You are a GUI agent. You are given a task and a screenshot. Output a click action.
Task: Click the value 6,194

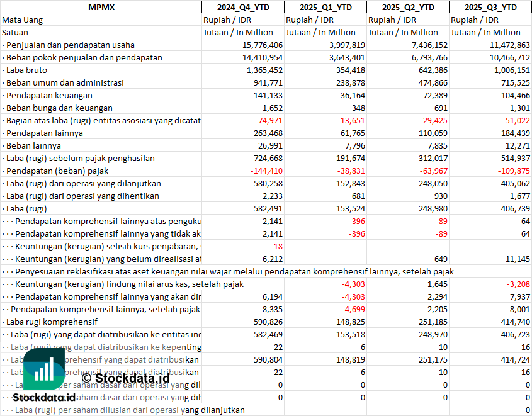[273, 296]
